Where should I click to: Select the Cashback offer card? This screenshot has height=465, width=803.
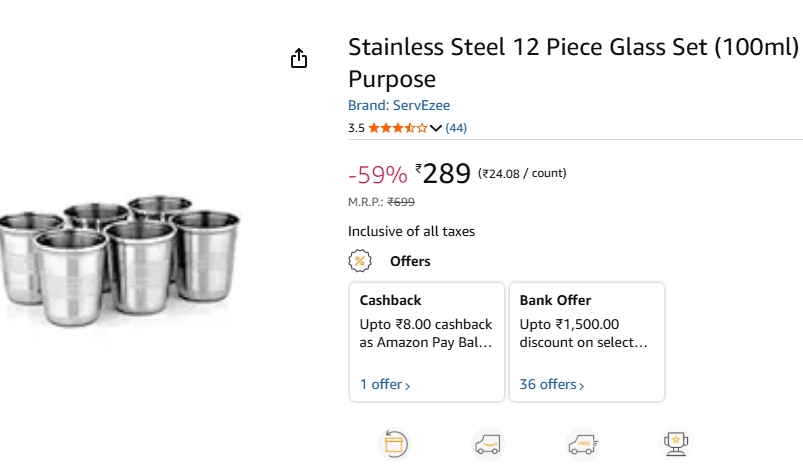coord(426,341)
